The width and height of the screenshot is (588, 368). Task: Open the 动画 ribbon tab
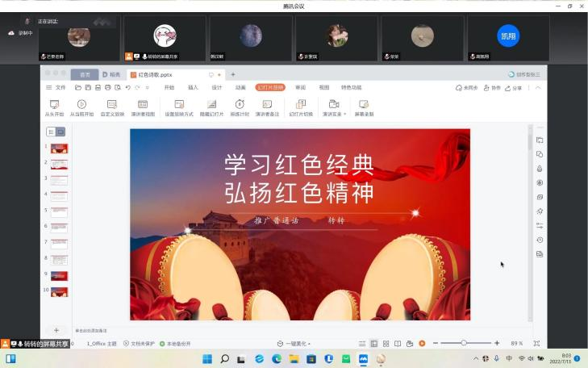pos(240,87)
